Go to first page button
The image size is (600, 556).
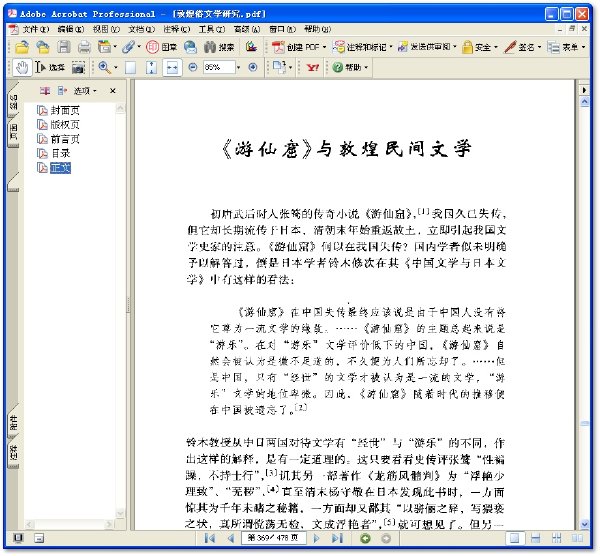209,538
